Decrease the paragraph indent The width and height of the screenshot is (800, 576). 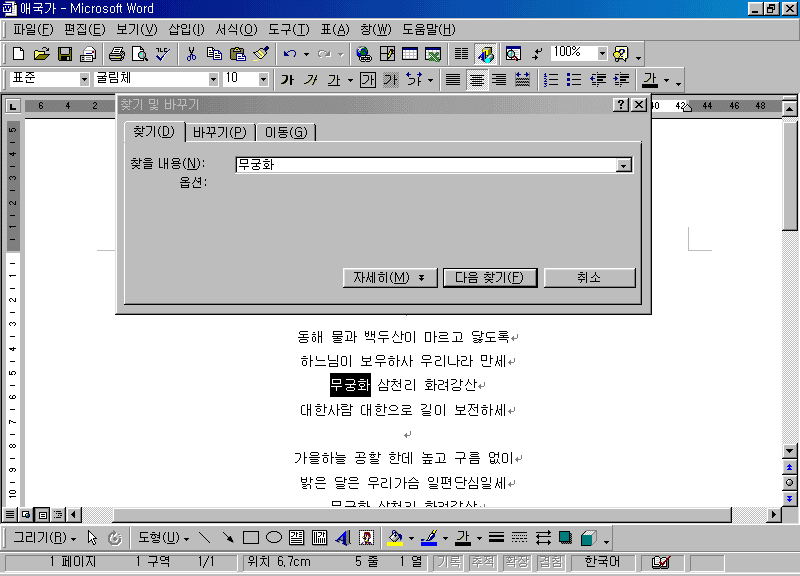point(598,80)
